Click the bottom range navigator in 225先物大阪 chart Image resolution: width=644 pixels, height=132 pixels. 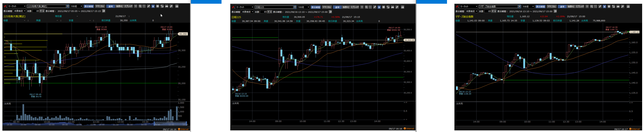(95, 124)
